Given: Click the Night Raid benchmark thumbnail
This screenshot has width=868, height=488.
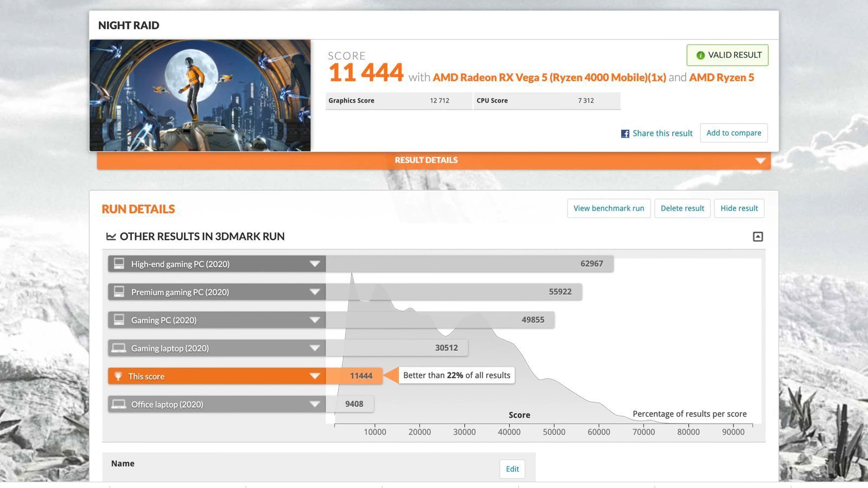Looking at the screenshot, I should 200,95.
